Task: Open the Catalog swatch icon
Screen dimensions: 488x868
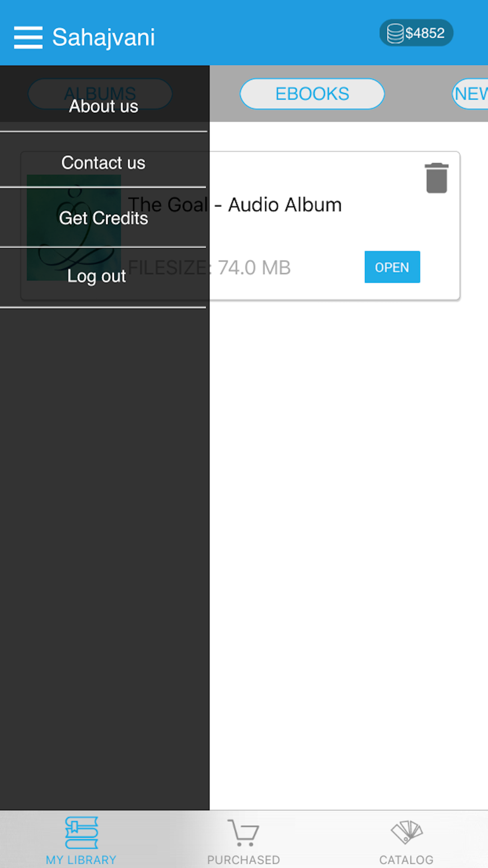Action: (407, 832)
